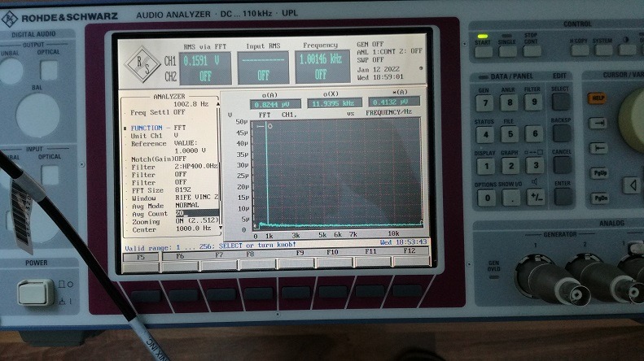Image resolution: width=644 pixels, height=361 pixels.
Task: Select the F7 softkey label
Action: click(219, 255)
